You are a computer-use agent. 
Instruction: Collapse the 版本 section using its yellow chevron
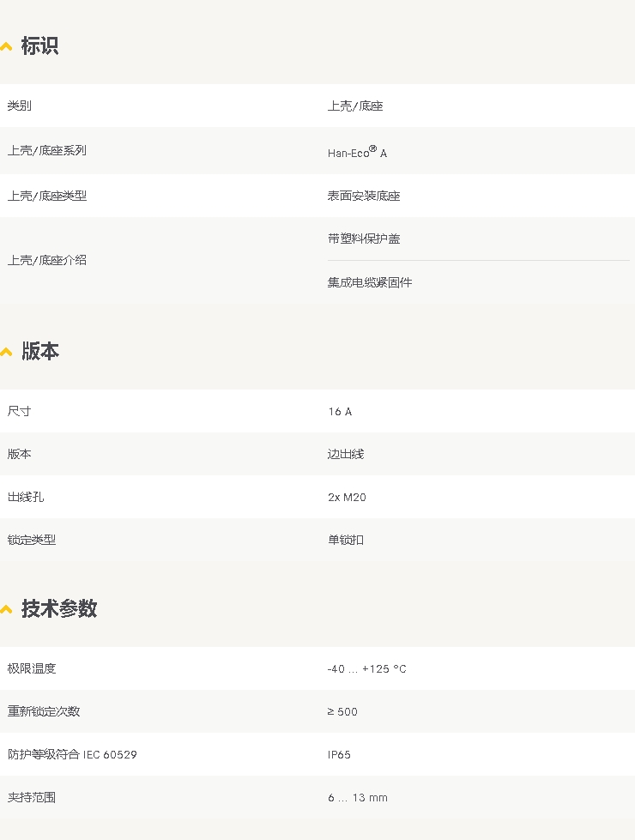coord(6,352)
